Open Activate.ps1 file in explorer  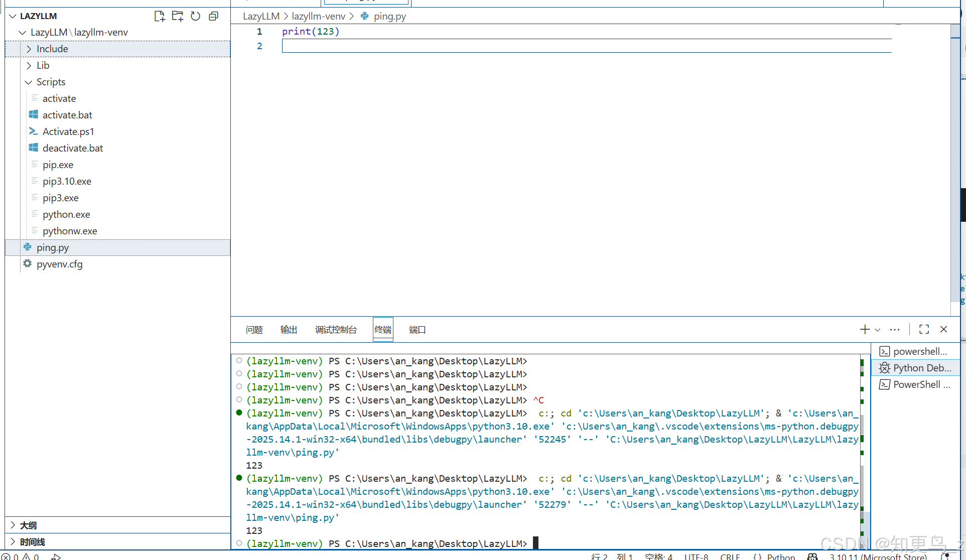click(68, 131)
